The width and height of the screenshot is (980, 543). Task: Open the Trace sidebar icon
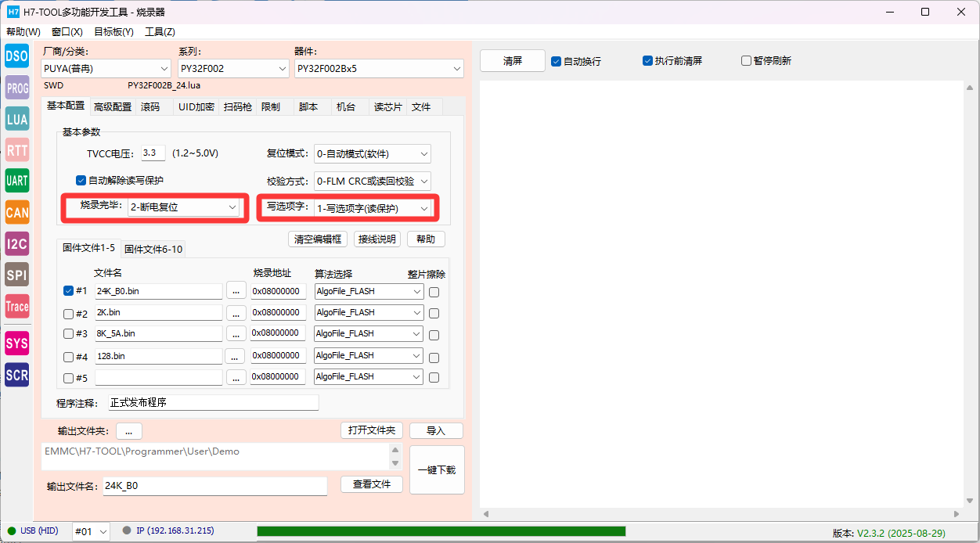(16, 306)
